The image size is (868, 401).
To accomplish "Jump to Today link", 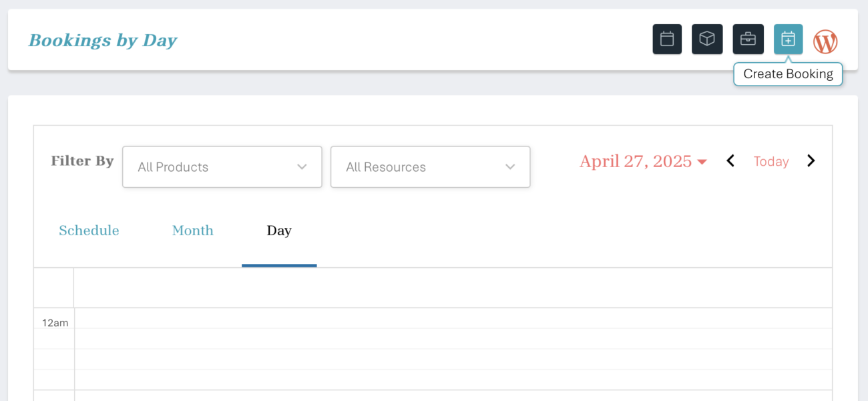I will pyautogui.click(x=771, y=161).
